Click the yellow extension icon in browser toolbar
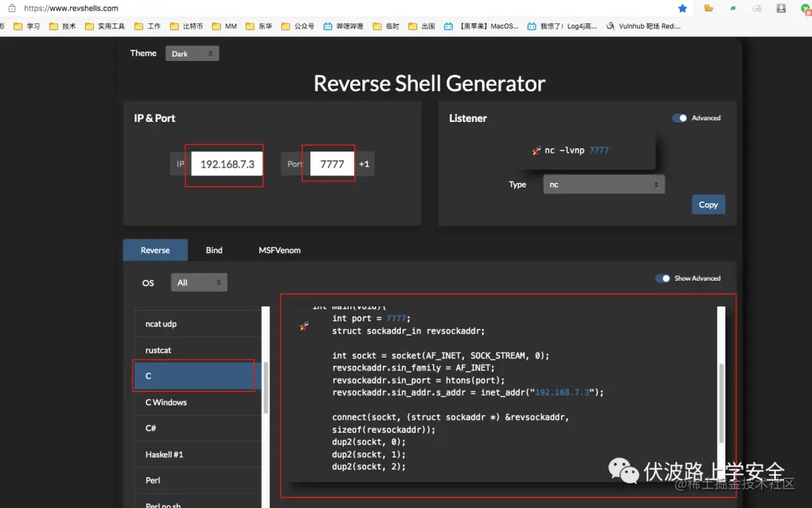 (708, 8)
